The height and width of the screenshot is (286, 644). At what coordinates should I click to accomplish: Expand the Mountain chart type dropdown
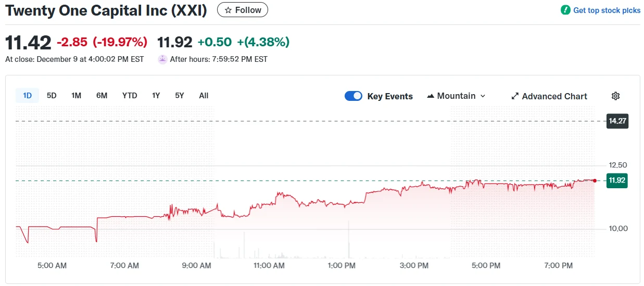pyautogui.click(x=482, y=96)
